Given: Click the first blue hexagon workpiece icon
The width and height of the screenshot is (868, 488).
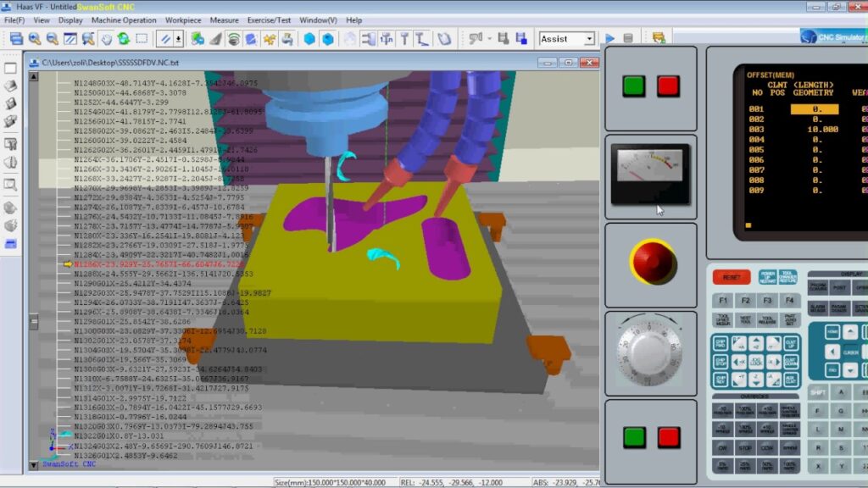Looking at the screenshot, I should [x=309, y=39].
